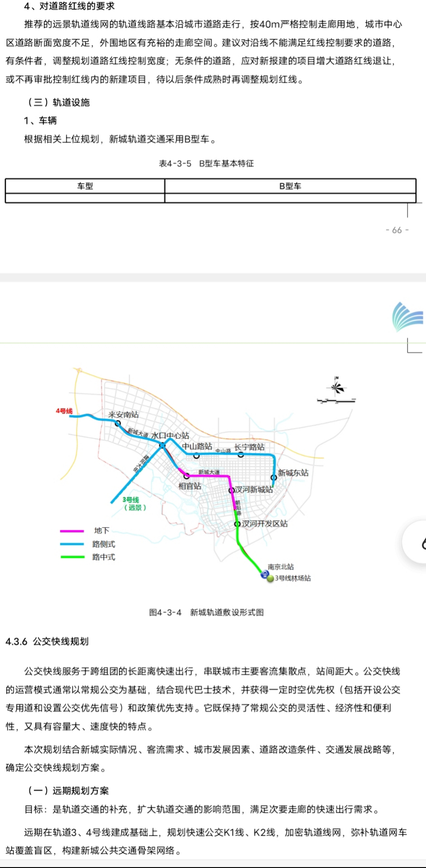Image resolution: width=426 pixels, height=868 pixels.
Task: Tap the blue 路侧式 legend line
Action: pos(72,544)
